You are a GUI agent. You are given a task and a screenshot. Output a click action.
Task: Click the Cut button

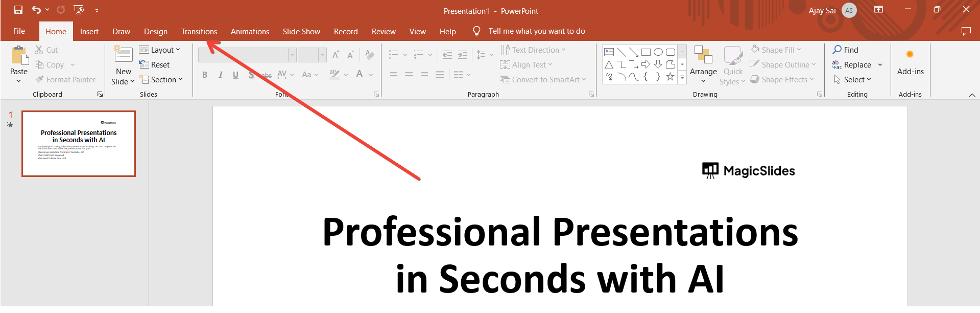click(x=46, y=50)
